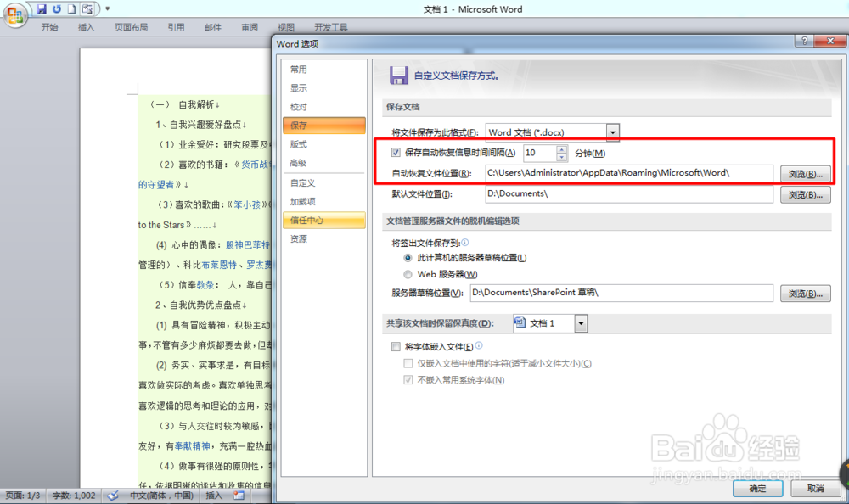Click 浏览 button for 服务器草稿位置

click(805, 294)
